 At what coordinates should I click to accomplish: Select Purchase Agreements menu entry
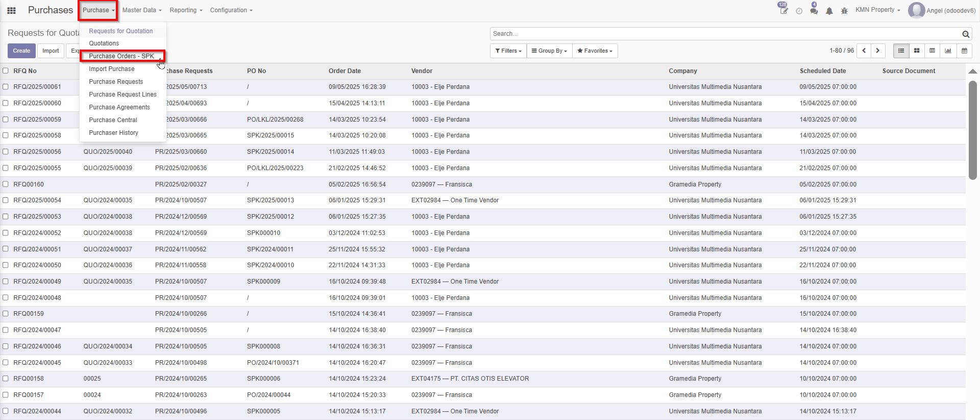tap(119, 107)
